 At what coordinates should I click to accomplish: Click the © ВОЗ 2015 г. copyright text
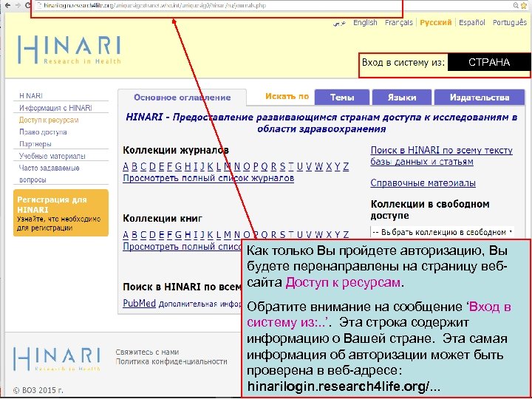click(38, 390)
